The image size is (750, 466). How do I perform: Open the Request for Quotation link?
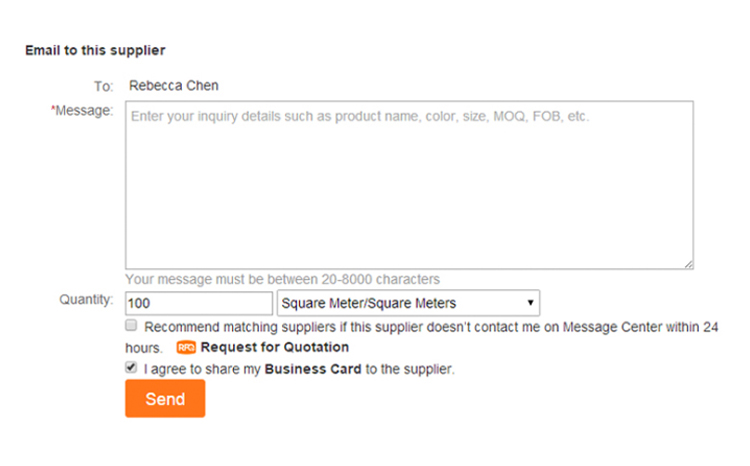(x=275, y=347)
